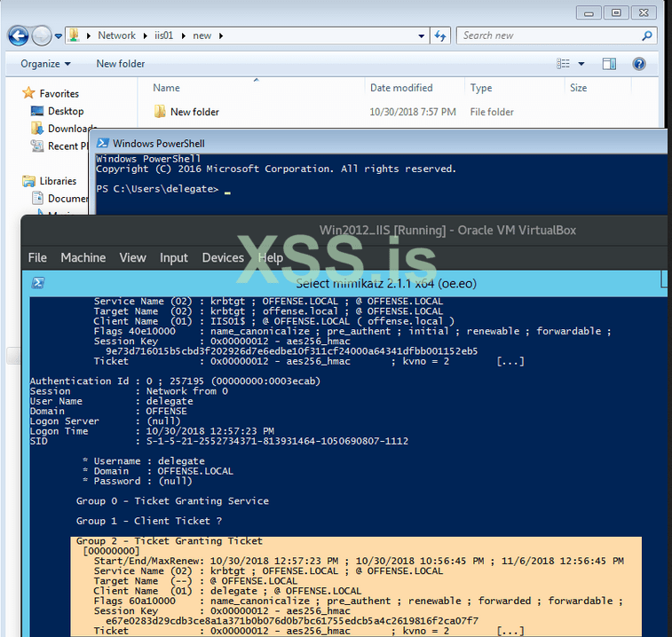Click the Win2012_IIS VirtualBox title bar
672x637 pixels.
point(447,230)
